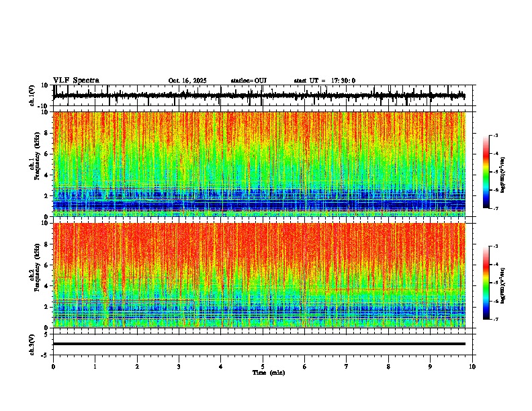
Task: Click the ch.1 color bar 'log(PSD)' label
Action: (503, 175)
